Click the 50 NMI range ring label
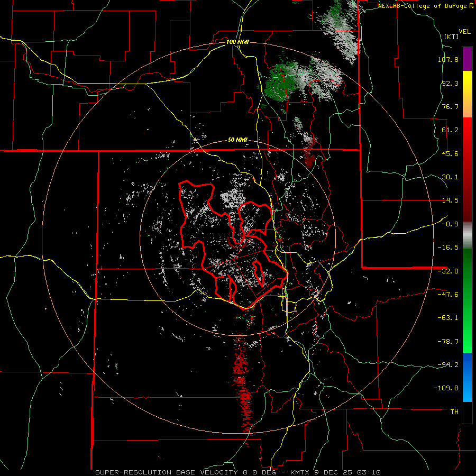Image resolution: width=476 pixels, height=476 pixels. tap(237, 140)
